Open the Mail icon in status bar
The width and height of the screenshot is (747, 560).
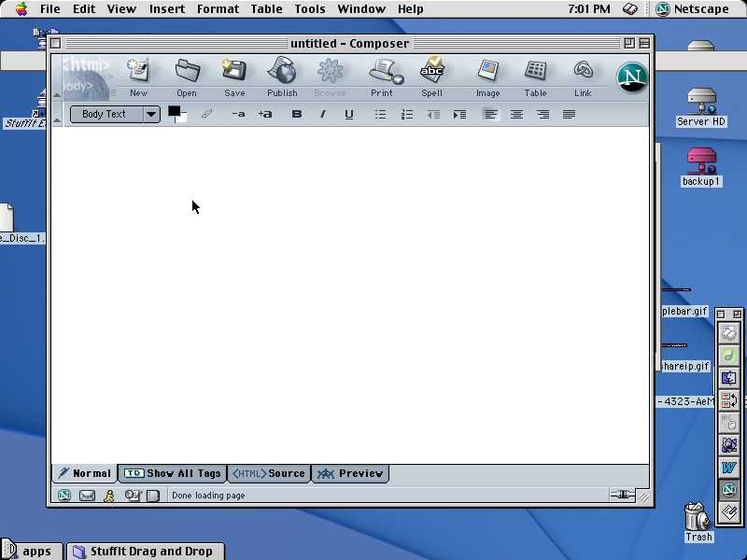(x=87, y=496)
